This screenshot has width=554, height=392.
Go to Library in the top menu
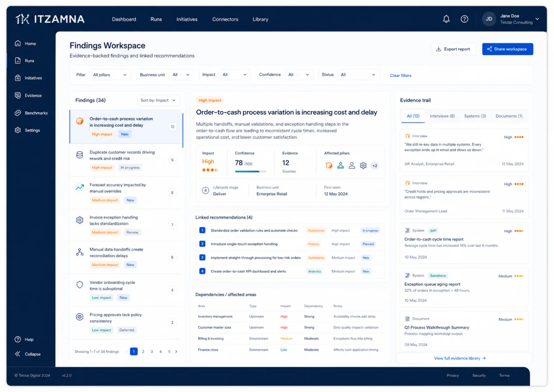[x=260, y=19]
